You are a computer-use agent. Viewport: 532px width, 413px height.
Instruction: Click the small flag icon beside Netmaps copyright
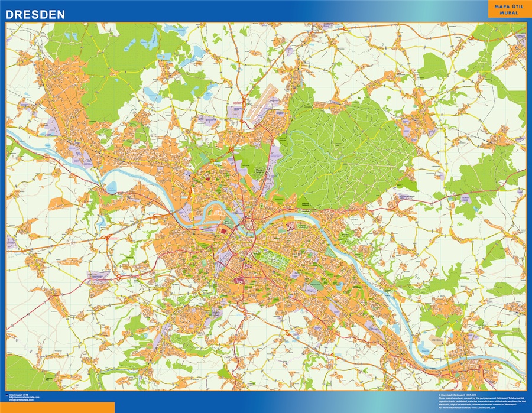7,395
